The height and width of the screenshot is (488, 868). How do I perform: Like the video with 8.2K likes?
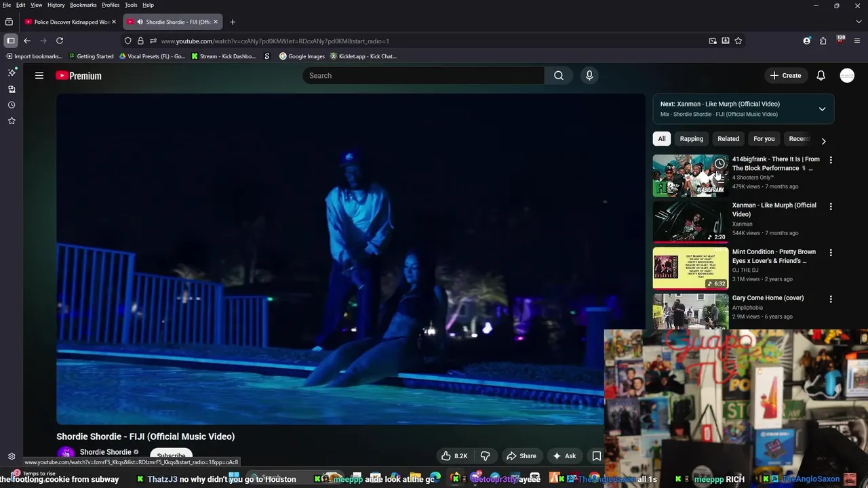point(454,456)
